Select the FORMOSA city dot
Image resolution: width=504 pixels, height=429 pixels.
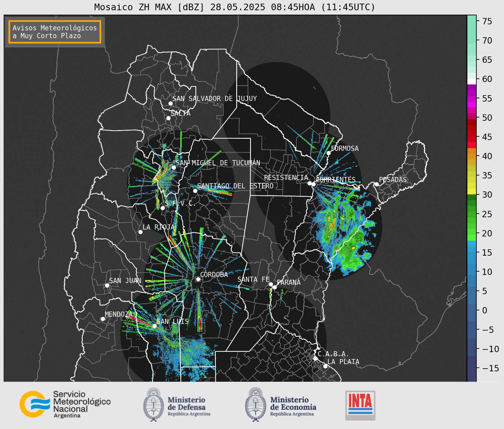coord(329,153)
